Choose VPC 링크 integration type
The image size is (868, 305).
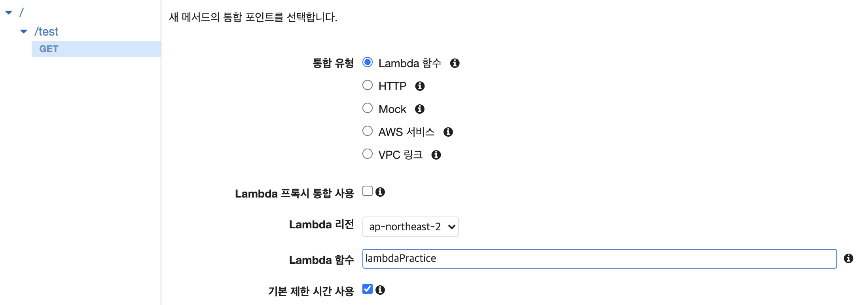368,154
